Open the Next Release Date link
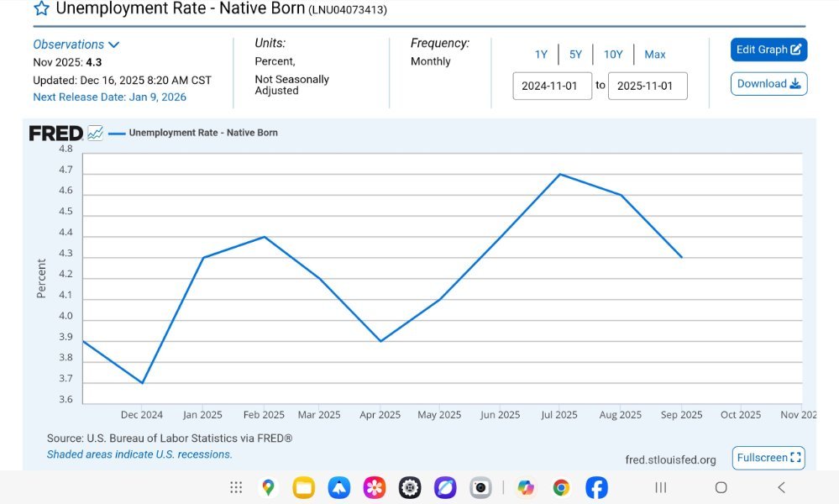The height and width of the screenshot is (504, 839). point(109,97)
